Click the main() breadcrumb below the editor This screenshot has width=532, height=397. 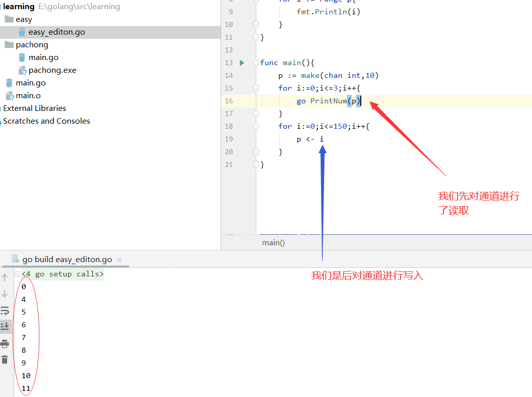point(273,243)
